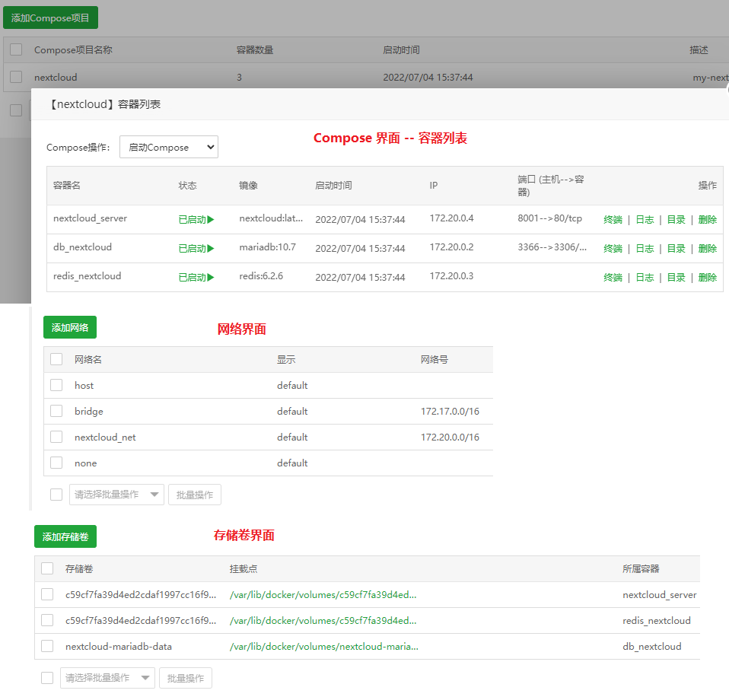Click the 已启动 status of db_nextcloud
Image resolution: width=729 pixels, height=700 pixels.
(196, 248)
